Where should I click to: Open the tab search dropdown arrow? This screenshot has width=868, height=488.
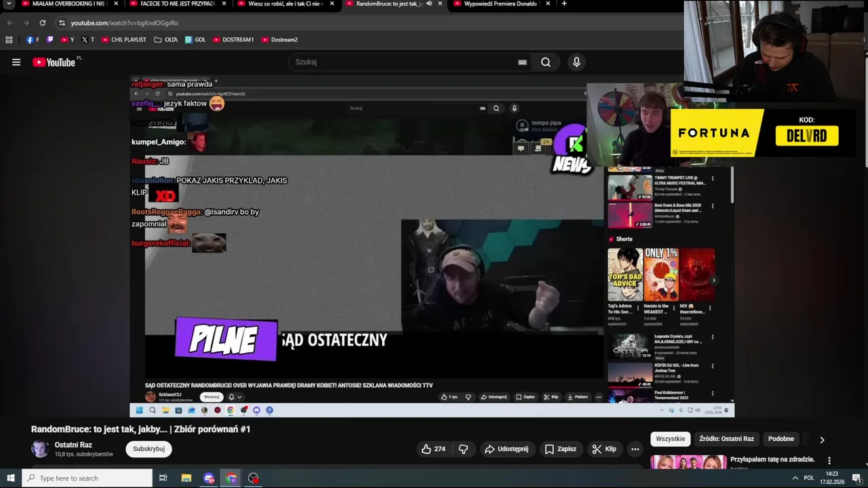(9, 4)
